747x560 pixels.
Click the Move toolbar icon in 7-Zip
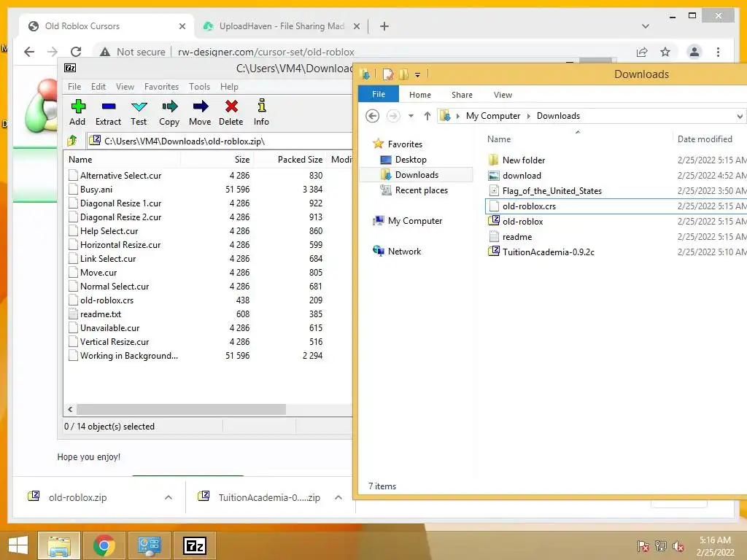200,113
